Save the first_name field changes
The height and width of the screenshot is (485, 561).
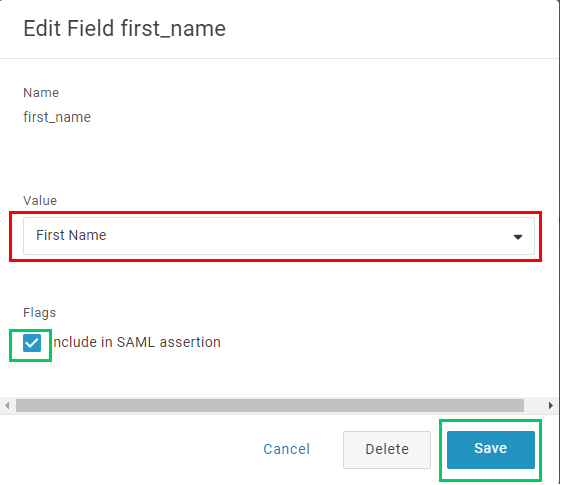491,450
